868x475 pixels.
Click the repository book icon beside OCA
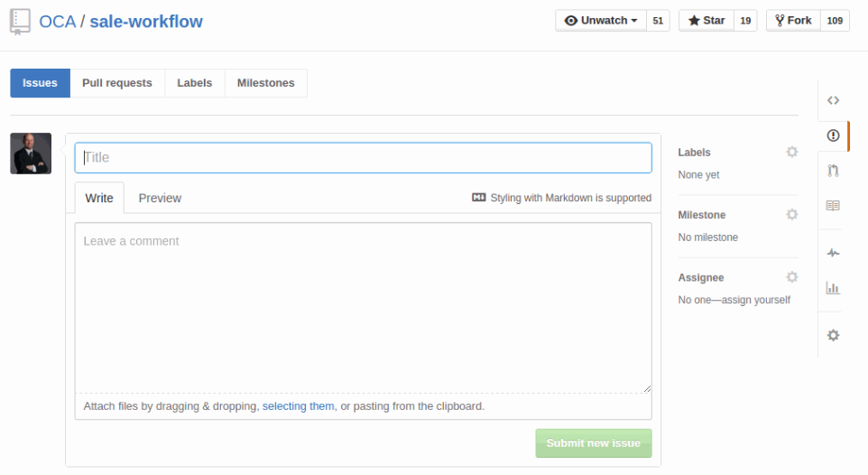pyautogui.click(x=20, y=22)
